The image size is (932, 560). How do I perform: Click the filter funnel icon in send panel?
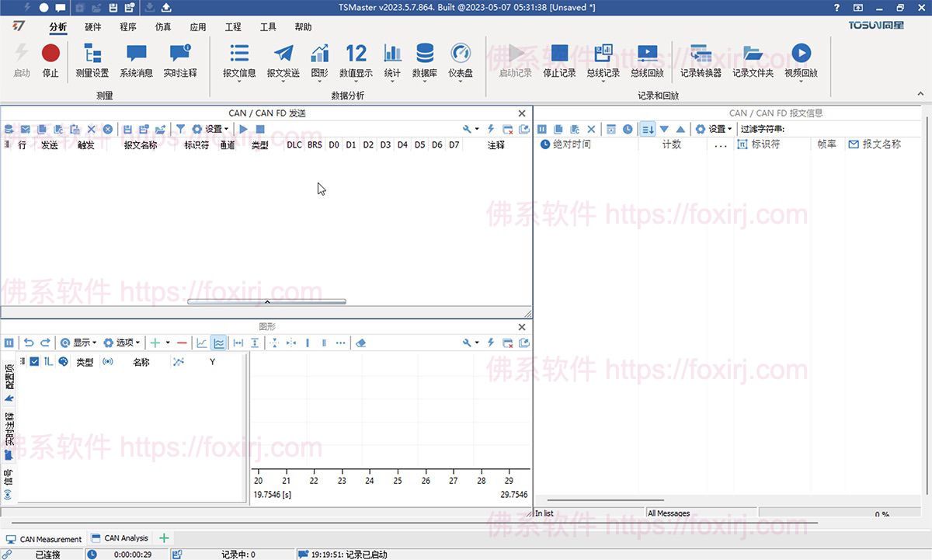[180, 129]
